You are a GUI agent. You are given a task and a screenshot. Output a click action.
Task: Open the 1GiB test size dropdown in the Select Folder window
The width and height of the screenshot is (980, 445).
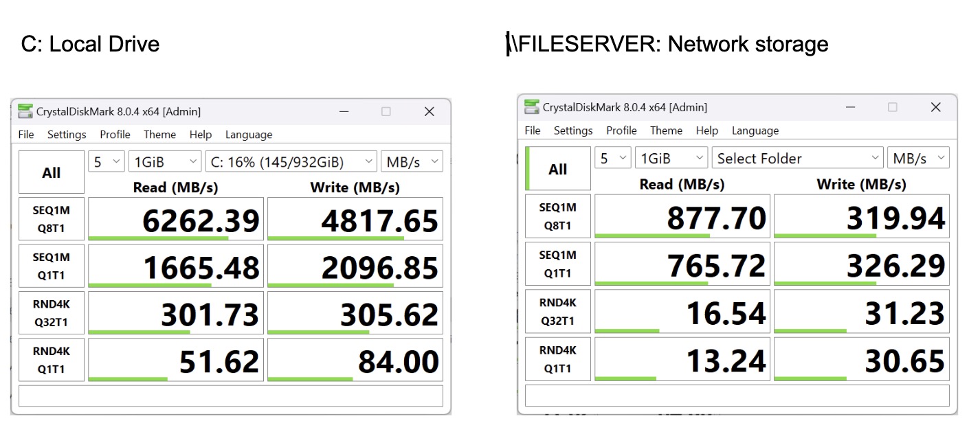coord(671,159)
